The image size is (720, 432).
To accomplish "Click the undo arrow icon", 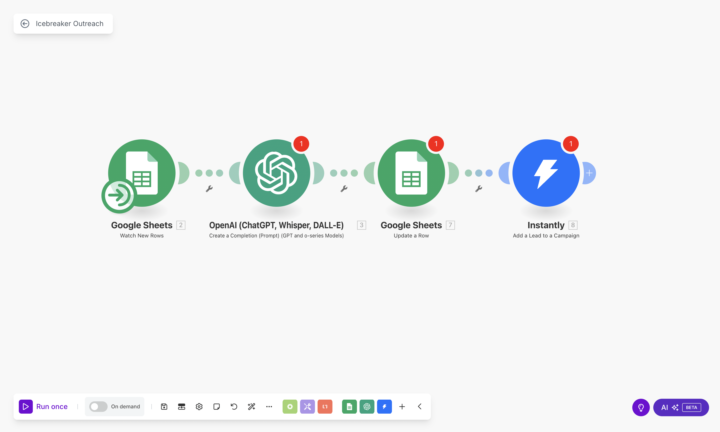I will 234,407.
